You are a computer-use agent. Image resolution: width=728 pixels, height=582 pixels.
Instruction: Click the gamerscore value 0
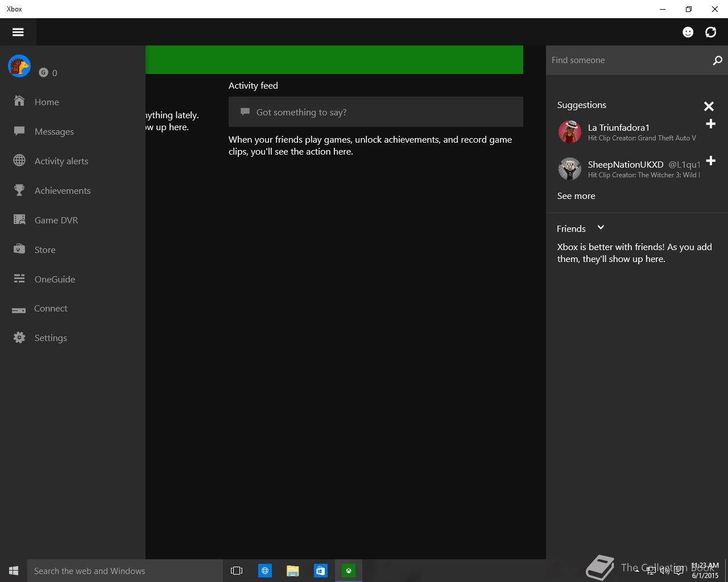coord(55,73)
